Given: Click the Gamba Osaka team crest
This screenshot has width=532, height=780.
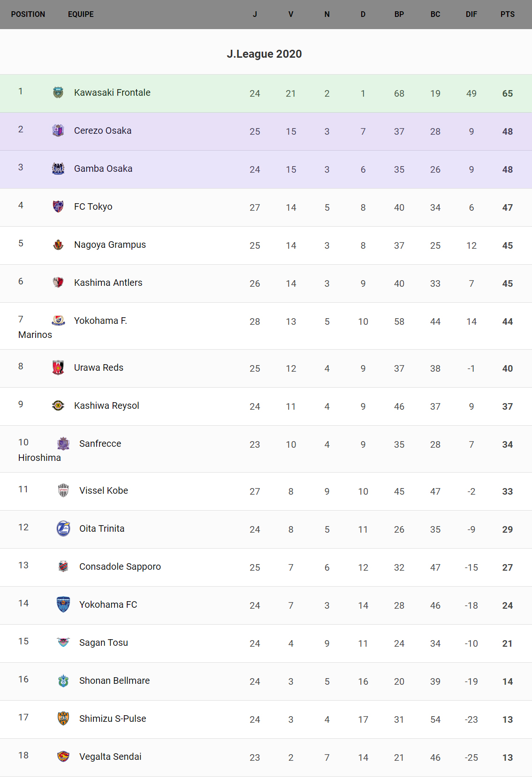Looking at the screenshot, I should pos(58,168).
